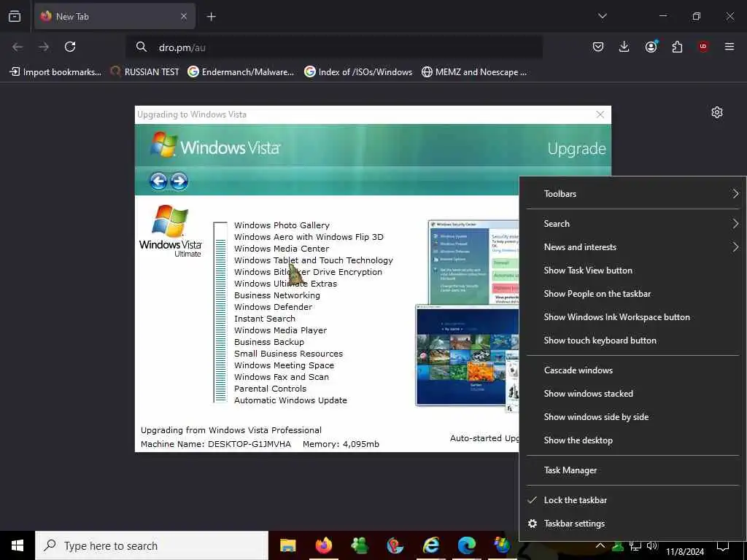Open the volume speaker tray icon

[652, 545]
